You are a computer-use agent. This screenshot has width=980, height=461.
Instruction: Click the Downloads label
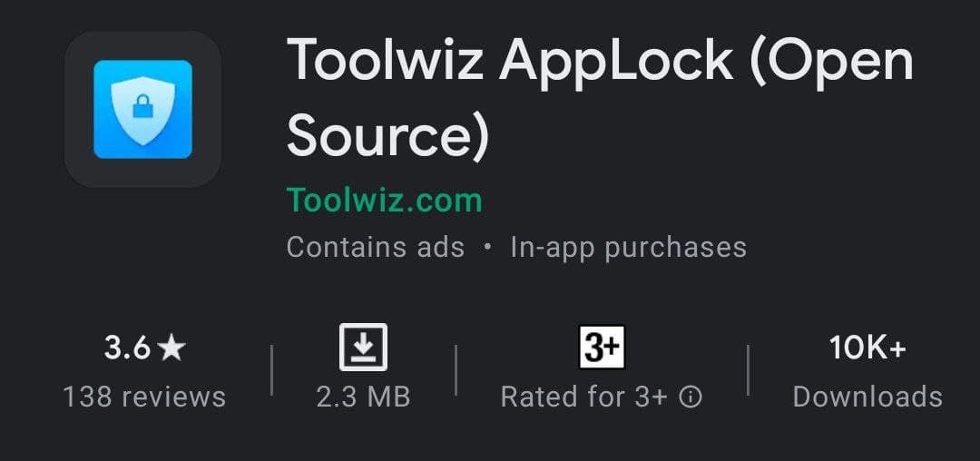coord(867,397)
